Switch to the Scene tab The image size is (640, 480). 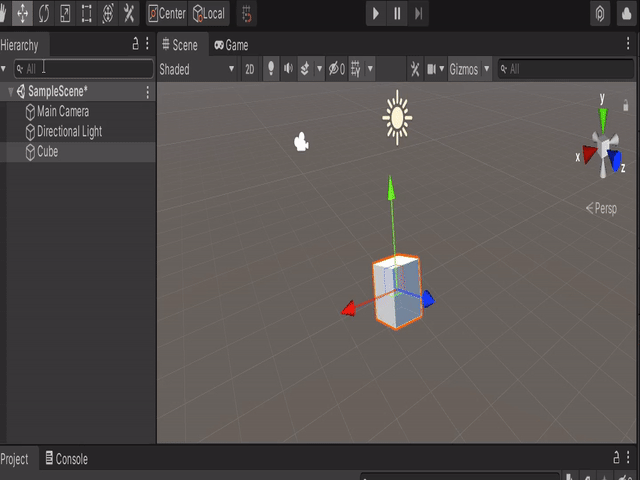click(x=180, y=45)
